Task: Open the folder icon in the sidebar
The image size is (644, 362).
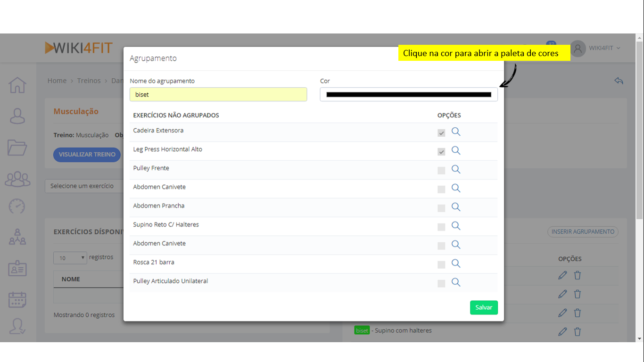Action: pos(17,148)
